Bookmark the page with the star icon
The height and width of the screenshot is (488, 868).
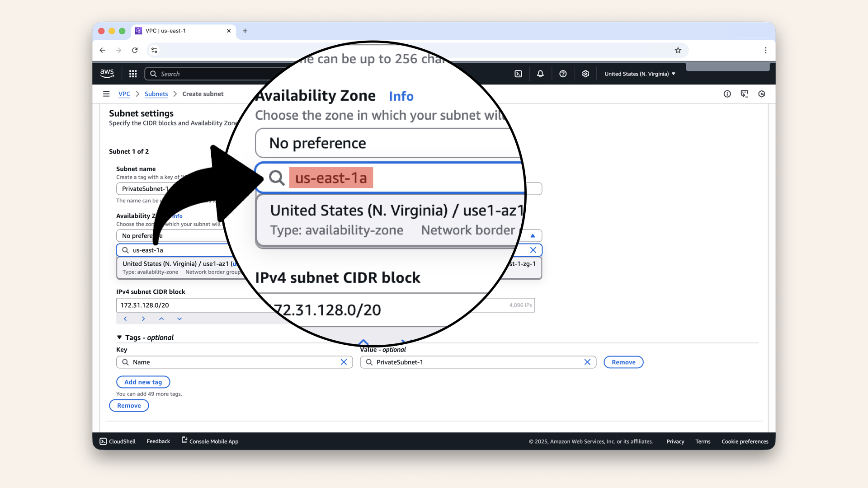click(678, 50)
